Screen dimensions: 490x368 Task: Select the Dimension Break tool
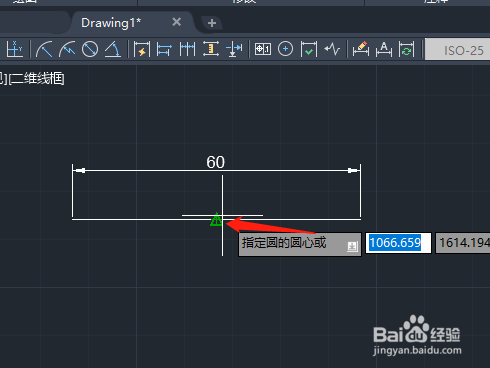pos(234,49)
